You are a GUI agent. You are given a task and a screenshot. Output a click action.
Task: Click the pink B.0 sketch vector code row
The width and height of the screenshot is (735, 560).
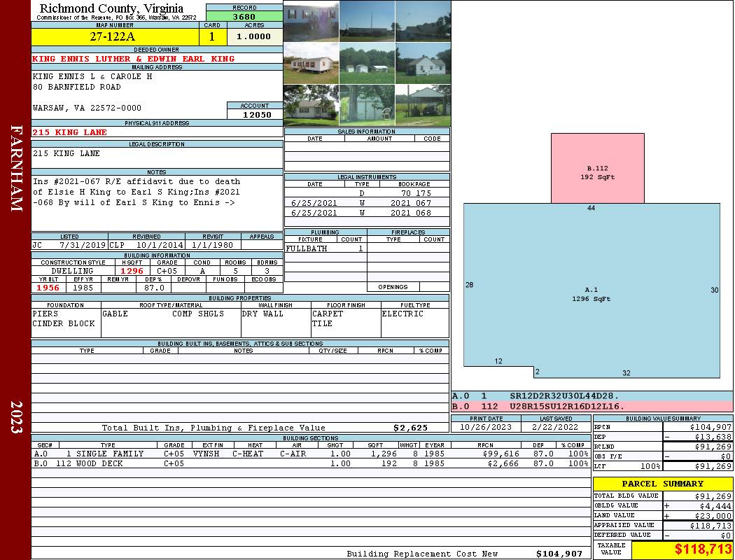click(591, 406)
